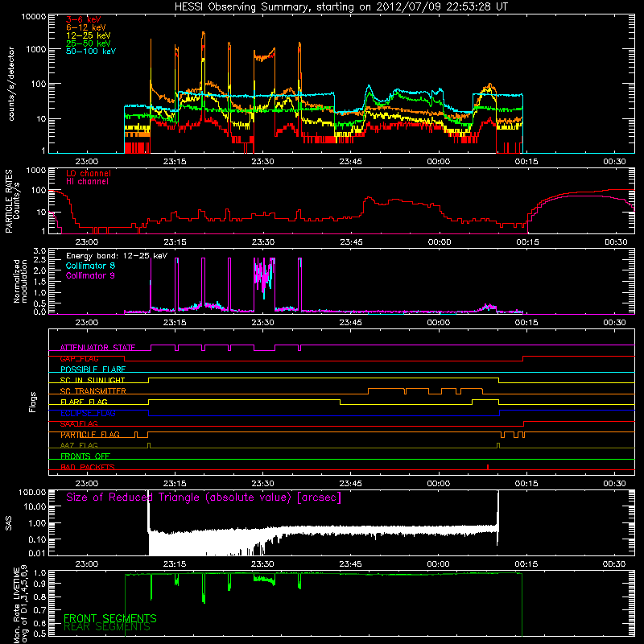Click the 'counts/s/detector' axis label
This screenshot has width=644, height=644.
point(11,84)
